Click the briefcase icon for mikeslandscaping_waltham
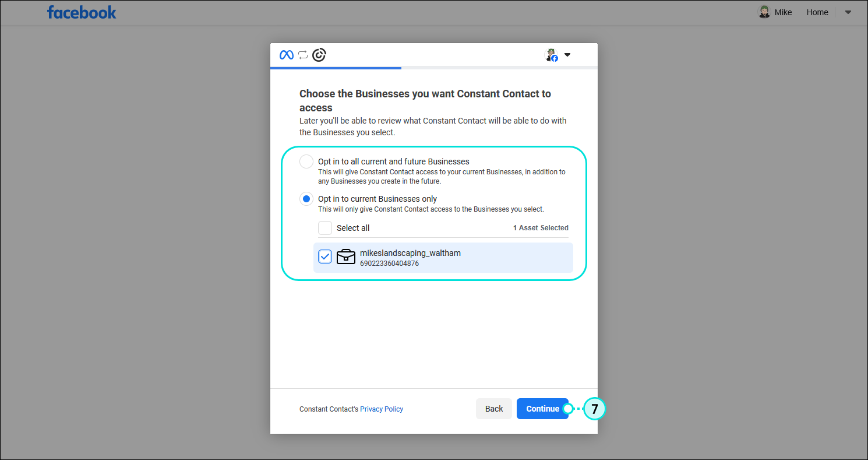The height and width of the screenshot is (460, 868). 346,257
